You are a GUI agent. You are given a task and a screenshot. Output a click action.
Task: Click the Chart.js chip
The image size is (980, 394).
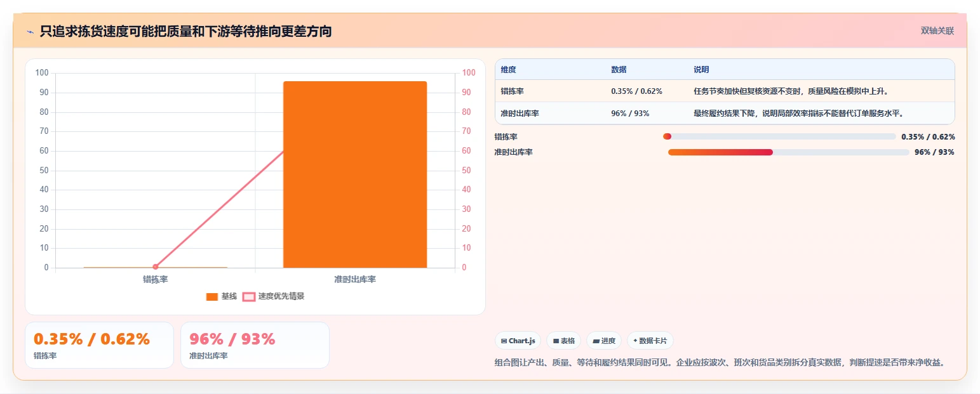(518, 341)
